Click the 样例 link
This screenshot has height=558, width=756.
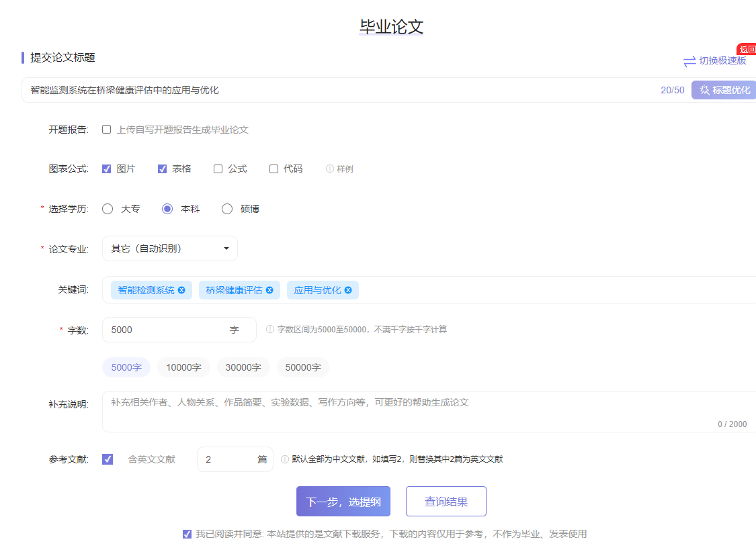pos(345,169)
